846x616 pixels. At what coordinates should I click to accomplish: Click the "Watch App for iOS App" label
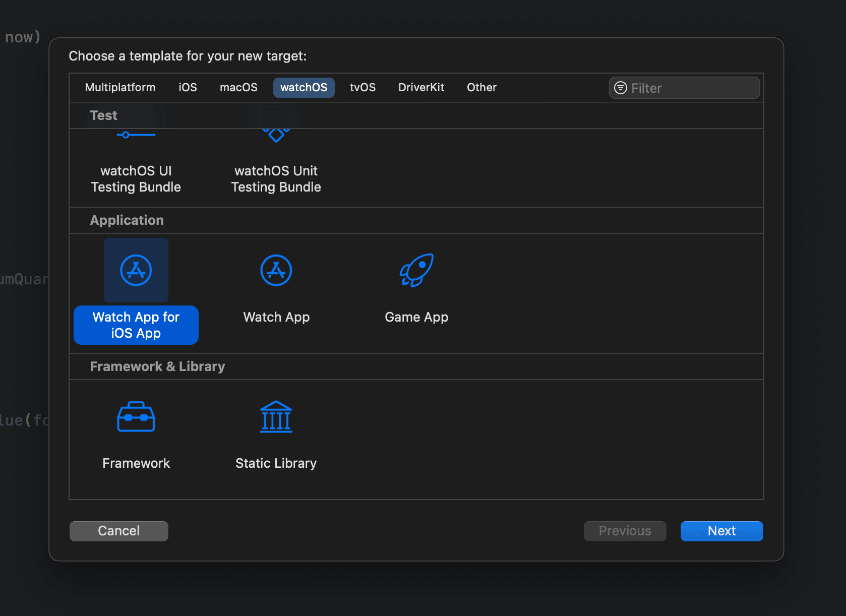(x=136, y=325)
